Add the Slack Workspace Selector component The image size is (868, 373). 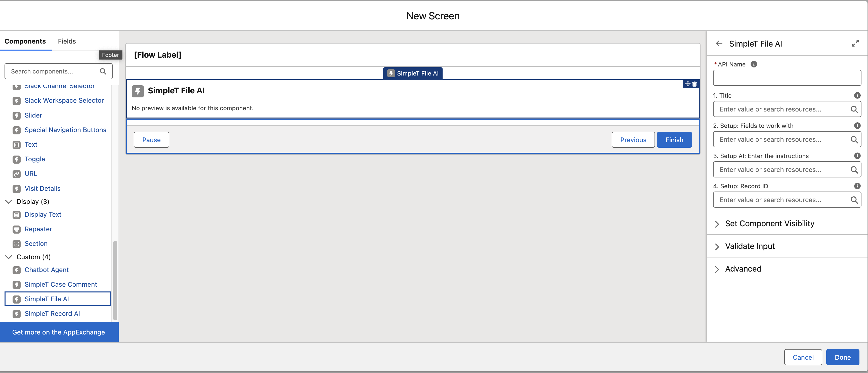64,100
